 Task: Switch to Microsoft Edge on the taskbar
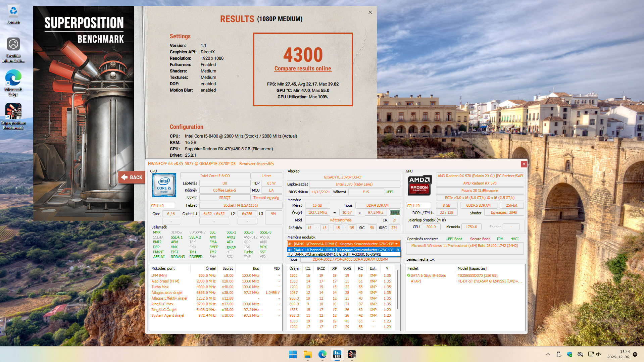[322, 354]
